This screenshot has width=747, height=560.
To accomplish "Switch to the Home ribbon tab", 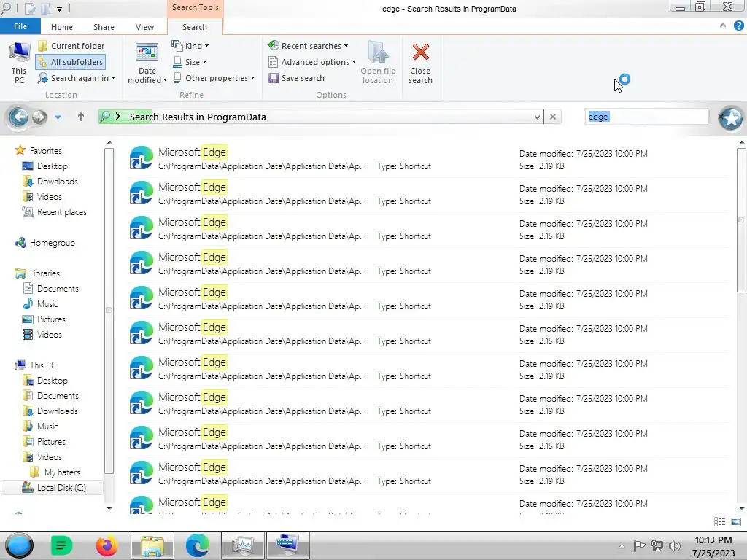I will click(x=62, y=27).
